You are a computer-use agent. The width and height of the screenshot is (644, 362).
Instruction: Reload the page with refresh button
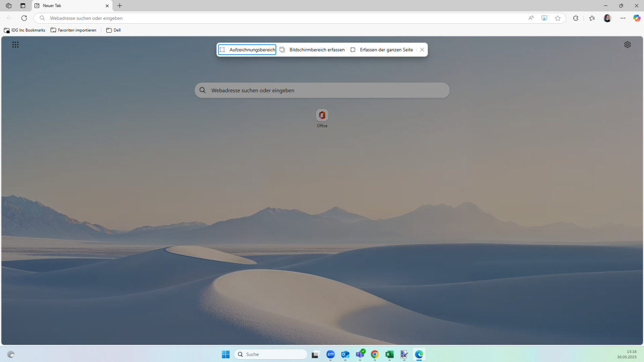pyautogui.click(x=24, y=18)
